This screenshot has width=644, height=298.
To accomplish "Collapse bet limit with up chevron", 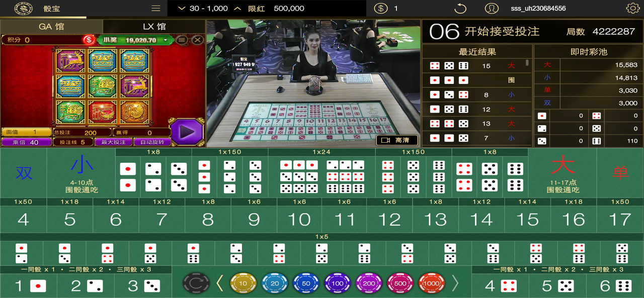I will point(238,9).
